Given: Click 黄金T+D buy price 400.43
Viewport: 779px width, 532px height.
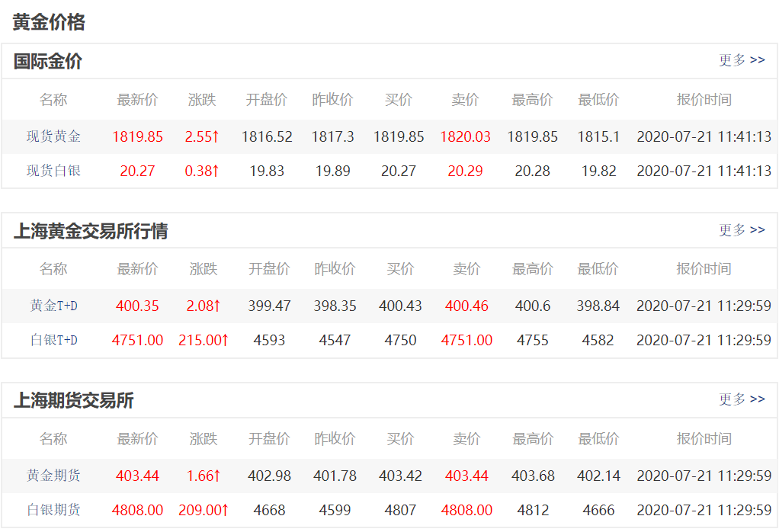Looking at the screenshot, I should coord(400,306).
